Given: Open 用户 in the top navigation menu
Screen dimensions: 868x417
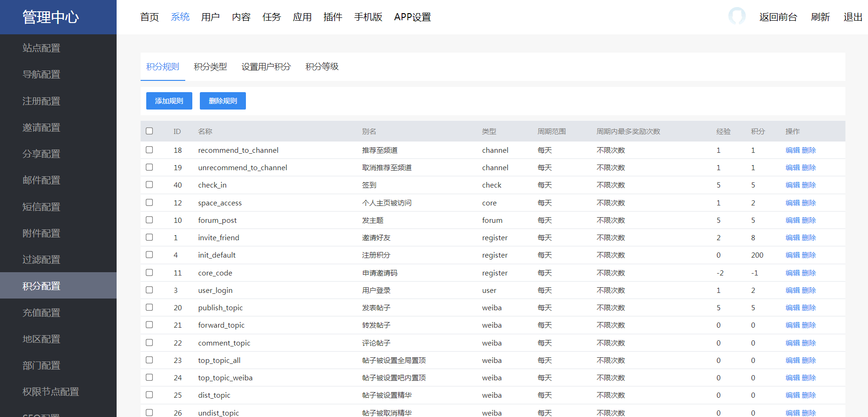Looking at the screenshot, I should (210, 17).
